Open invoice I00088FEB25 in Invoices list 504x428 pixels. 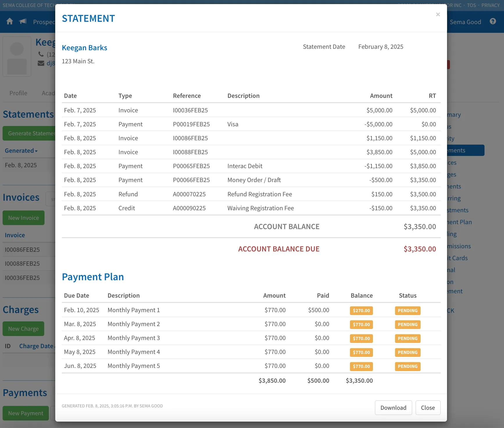click(22, 264)
